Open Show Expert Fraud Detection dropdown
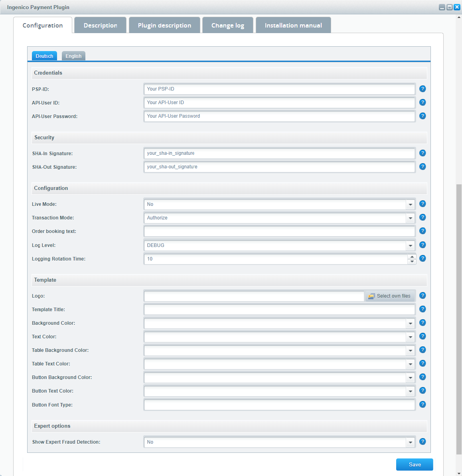 [x=411, y=442]
